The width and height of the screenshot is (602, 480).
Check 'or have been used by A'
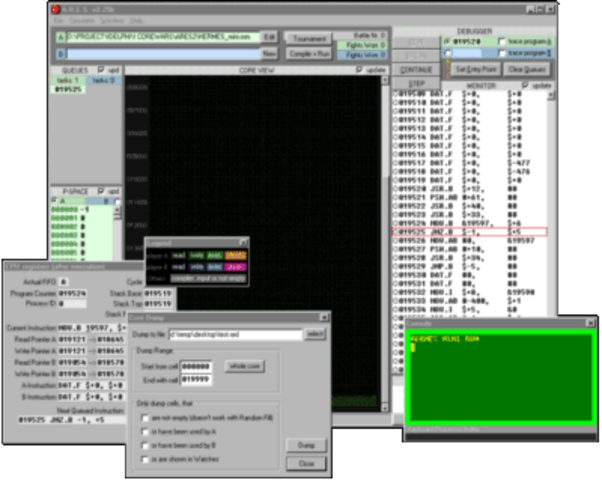point(145,432)
